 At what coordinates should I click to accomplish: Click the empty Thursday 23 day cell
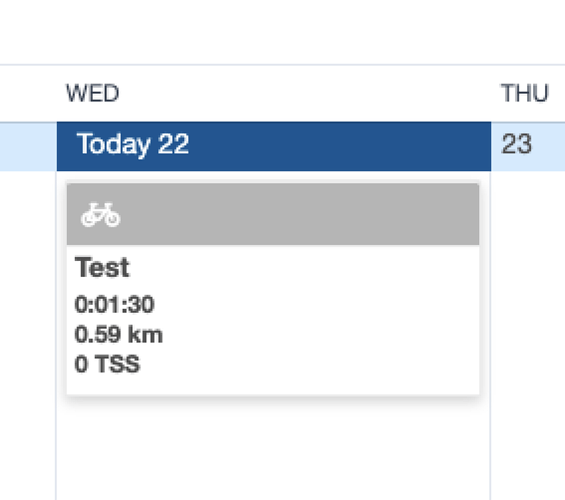pyautogui.click(x=528, y=335)
